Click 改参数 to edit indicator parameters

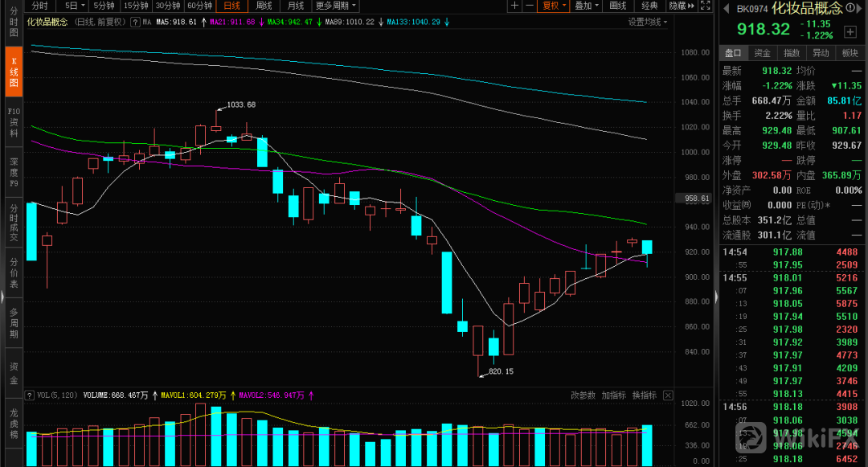click(583, 395)
